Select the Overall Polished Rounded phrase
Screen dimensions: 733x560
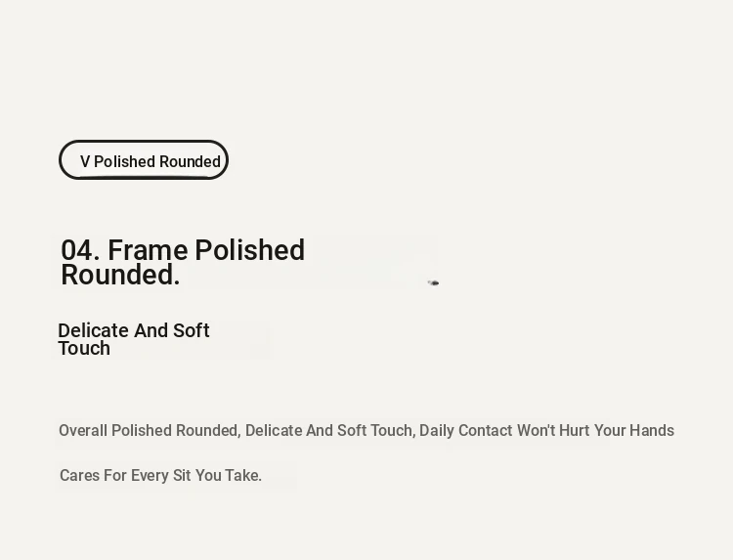click(x=150, y=431)
